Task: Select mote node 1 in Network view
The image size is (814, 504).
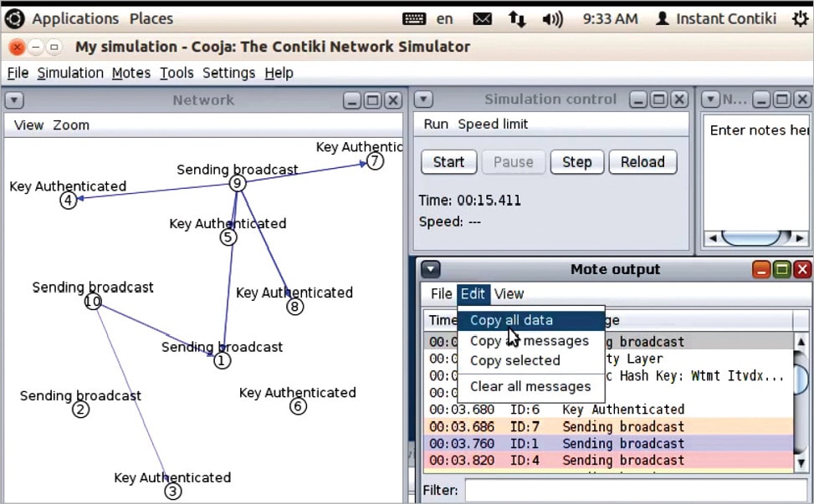Action: (223, 360)
